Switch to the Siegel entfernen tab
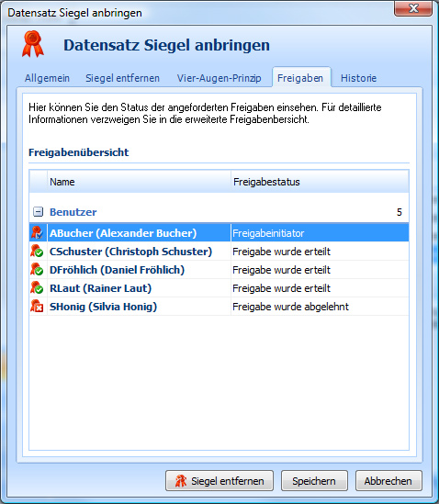The image size is (439, 504). pos(122,78)
